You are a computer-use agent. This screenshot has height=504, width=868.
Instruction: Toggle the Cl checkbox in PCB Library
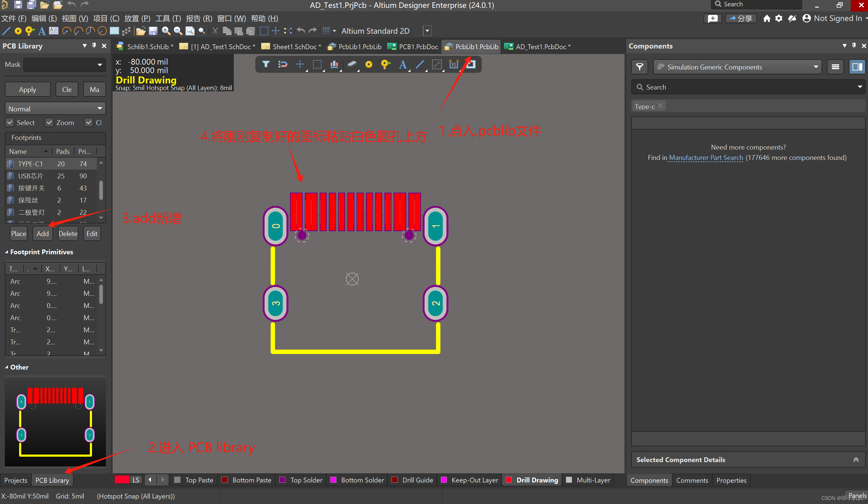89,123
